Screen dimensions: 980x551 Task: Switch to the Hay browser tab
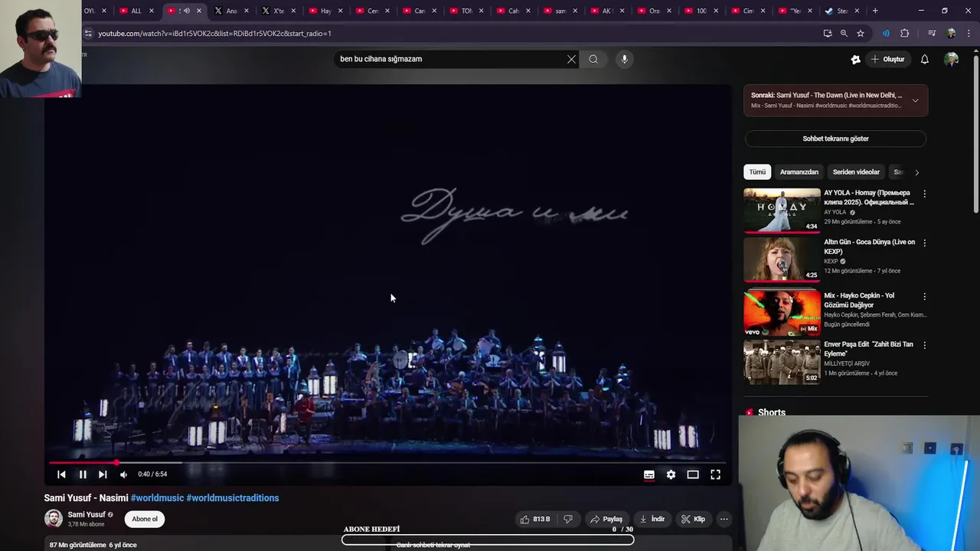click(x=325, y=11)
